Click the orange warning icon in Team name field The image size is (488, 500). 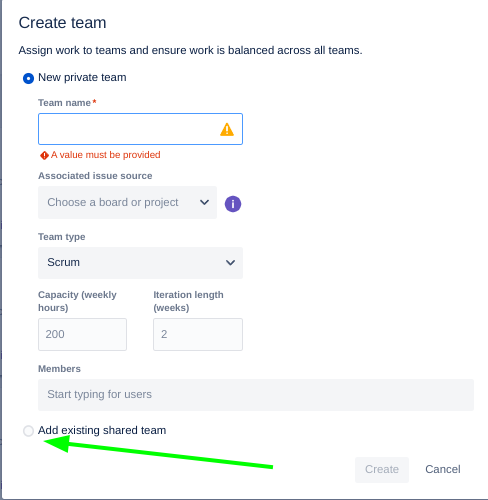click(227, 129)
